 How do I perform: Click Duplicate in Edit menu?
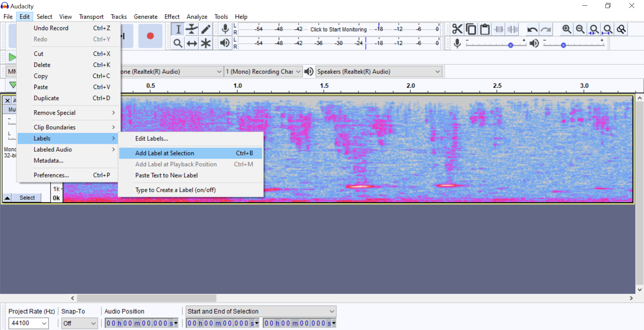pos(67,98)
